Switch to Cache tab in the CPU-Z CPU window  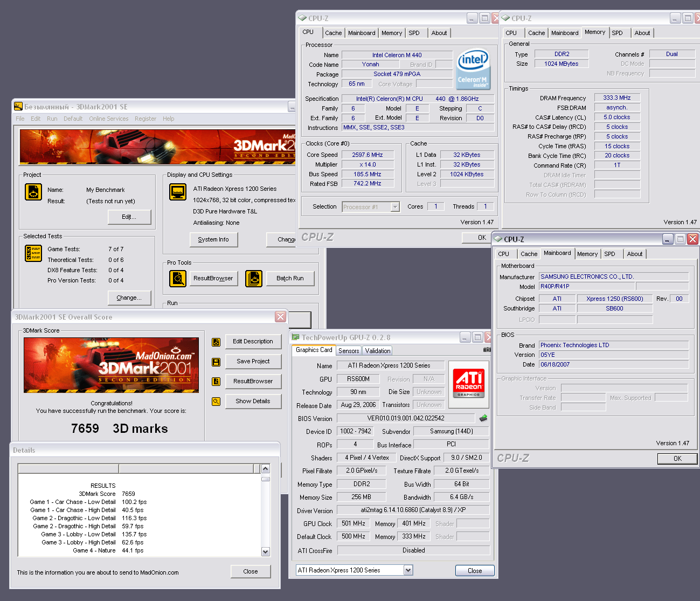334,33
